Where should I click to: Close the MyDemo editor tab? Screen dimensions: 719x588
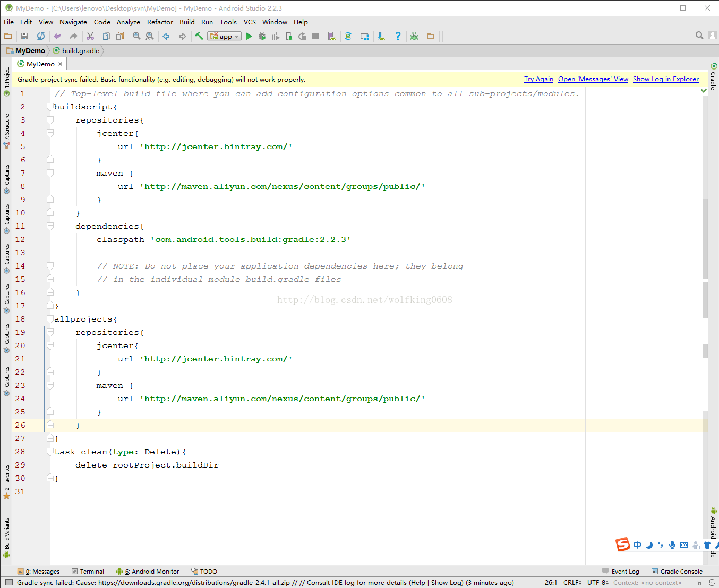(61, 64)
